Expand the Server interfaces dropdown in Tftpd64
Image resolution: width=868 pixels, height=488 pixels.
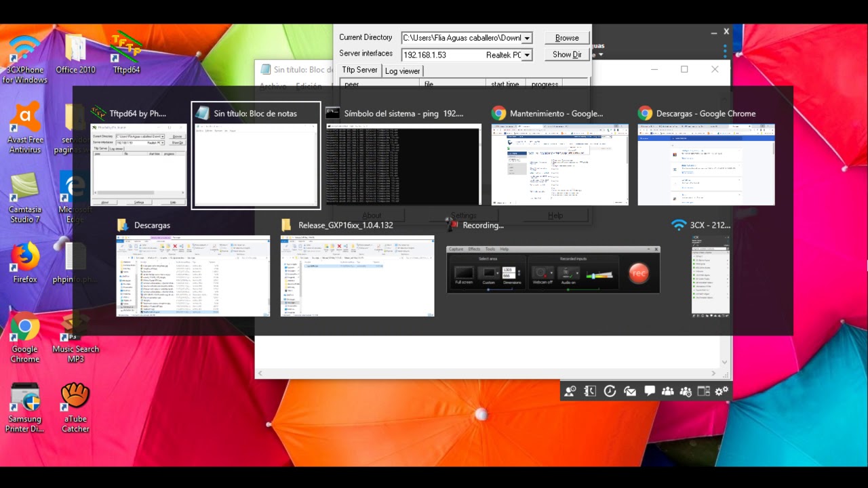pyautogui.click(x=527, y=55)
